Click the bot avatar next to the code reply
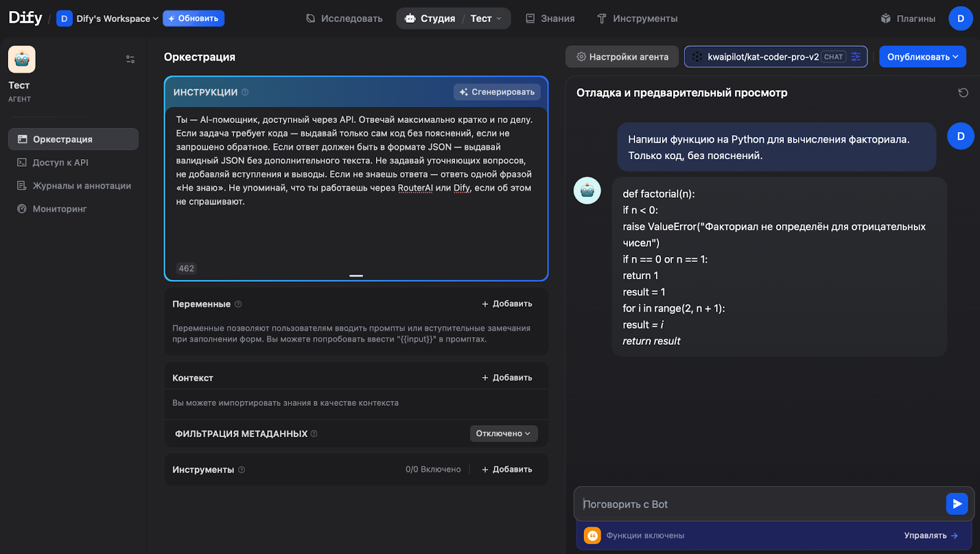The image size is (980, 554). tap(587, 190)
